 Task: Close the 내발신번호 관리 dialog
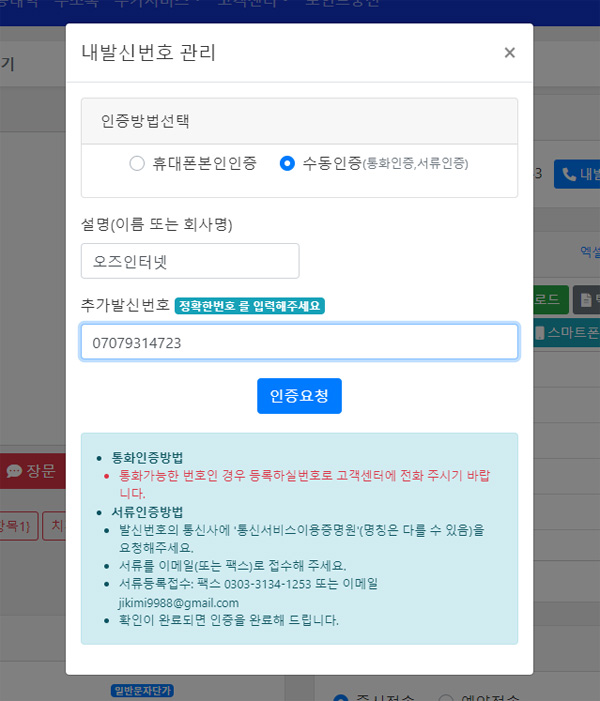pyautogui.click(x=509, y=53)
